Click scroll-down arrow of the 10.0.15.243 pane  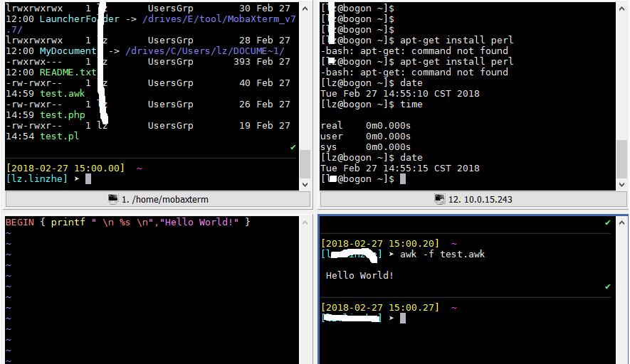622,185
